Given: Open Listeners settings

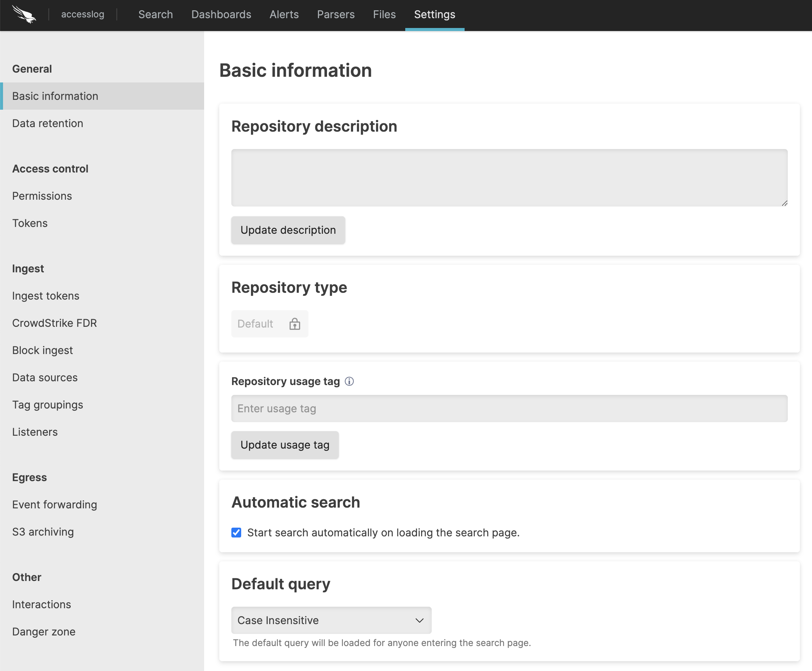Looking at the screenshot, I should (x=102, y=432).
